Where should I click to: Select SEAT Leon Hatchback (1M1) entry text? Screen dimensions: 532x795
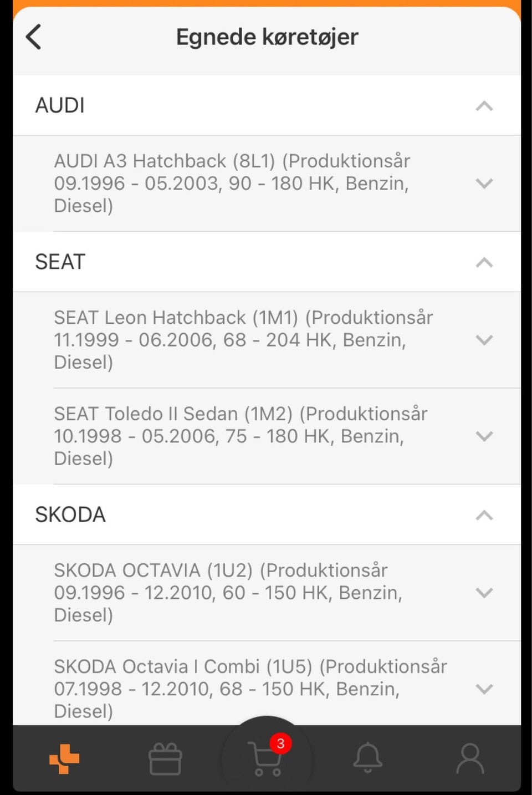coord(243,340)
